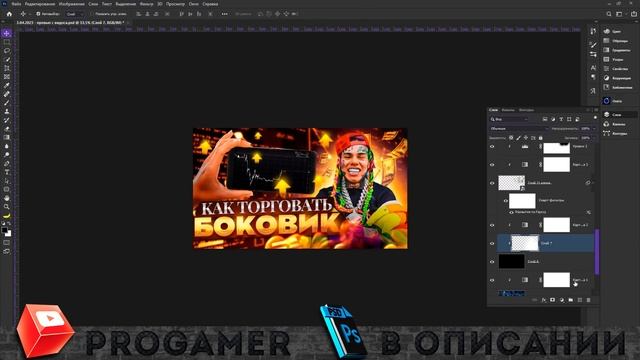Select the Eyedropper tool
Screen dimensions: 640x360
click(x=7, y=85)
